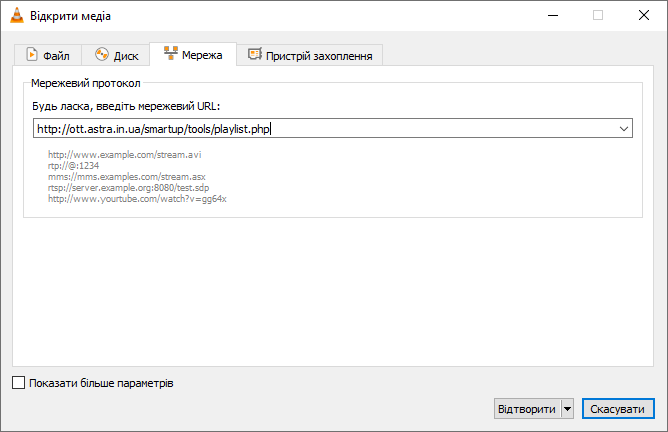Open the arrow menu beside Відтворити

coord(567,409)
